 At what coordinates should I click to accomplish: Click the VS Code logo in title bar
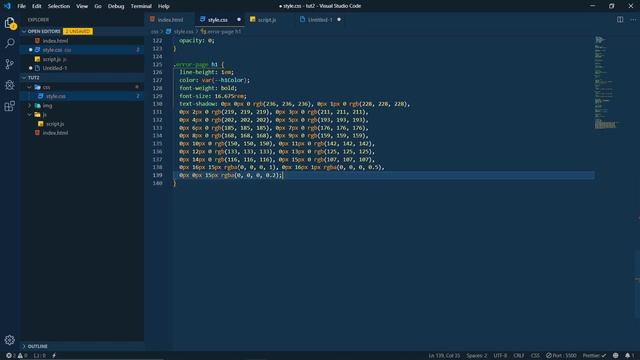coord(7,6)
